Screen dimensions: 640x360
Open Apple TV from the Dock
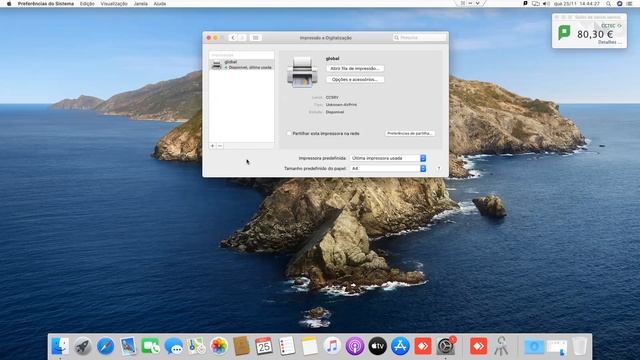click(378, 346)
